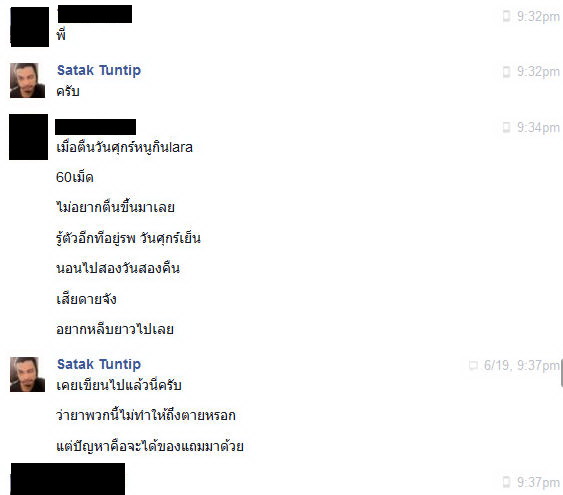Click the mobile icon beside the พี่ message timestamp

[x=506, y=17]
